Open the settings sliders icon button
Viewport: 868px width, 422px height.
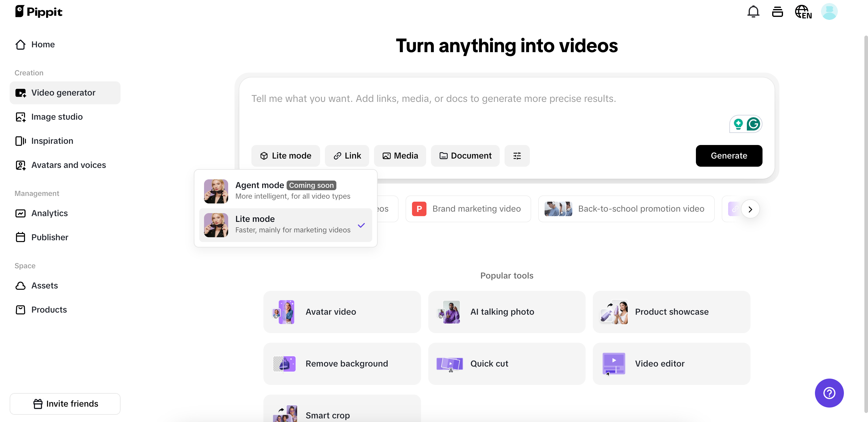click(517, 156)
